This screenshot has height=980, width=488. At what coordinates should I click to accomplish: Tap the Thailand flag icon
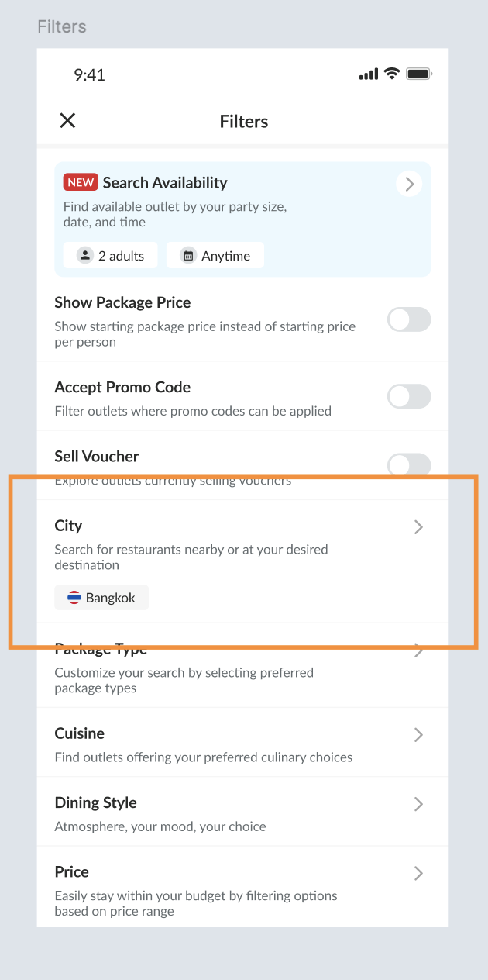click(74, 598)
